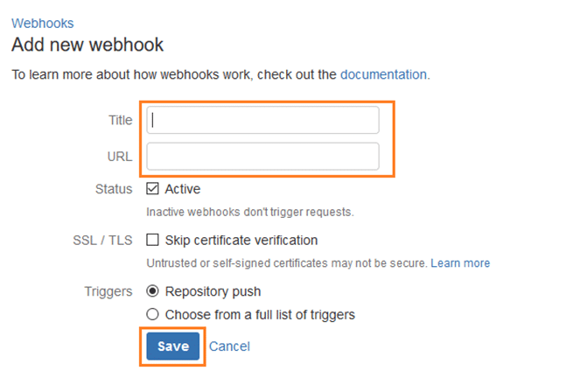587x392 pixels.
Task: Click the Status field label
Action: click(114, 189)
